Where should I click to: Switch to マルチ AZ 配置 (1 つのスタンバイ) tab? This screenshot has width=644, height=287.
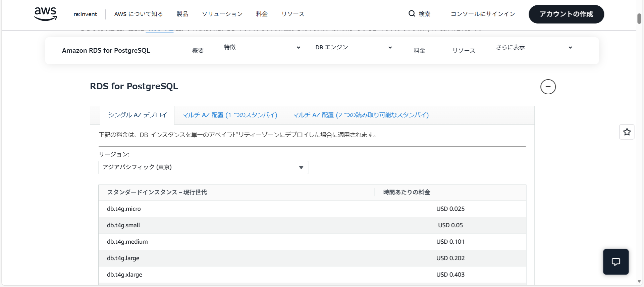click(230, 115)
